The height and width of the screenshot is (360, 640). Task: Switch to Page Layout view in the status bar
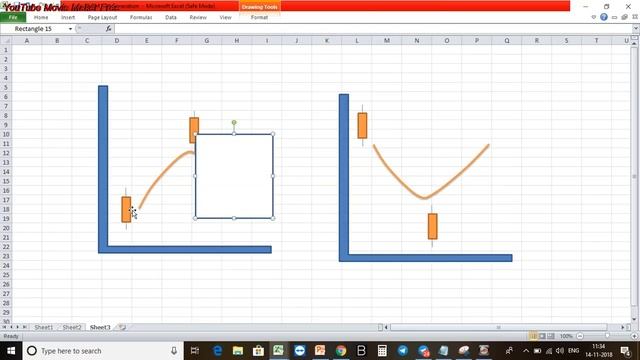click(x=542, y=336)
